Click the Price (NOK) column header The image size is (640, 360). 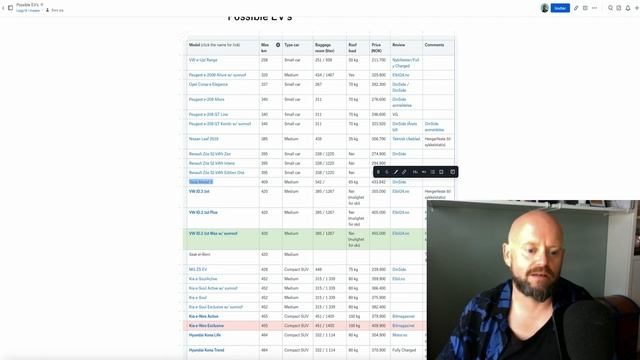[380, 48]
